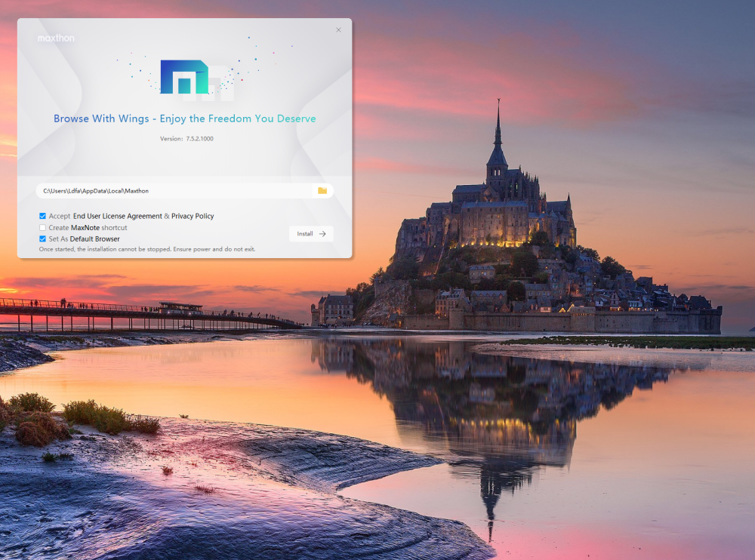Open the End User License Agreement link
Image resolution: width=755 pixels, height=560 pixels.
click(x=117, y=216)
